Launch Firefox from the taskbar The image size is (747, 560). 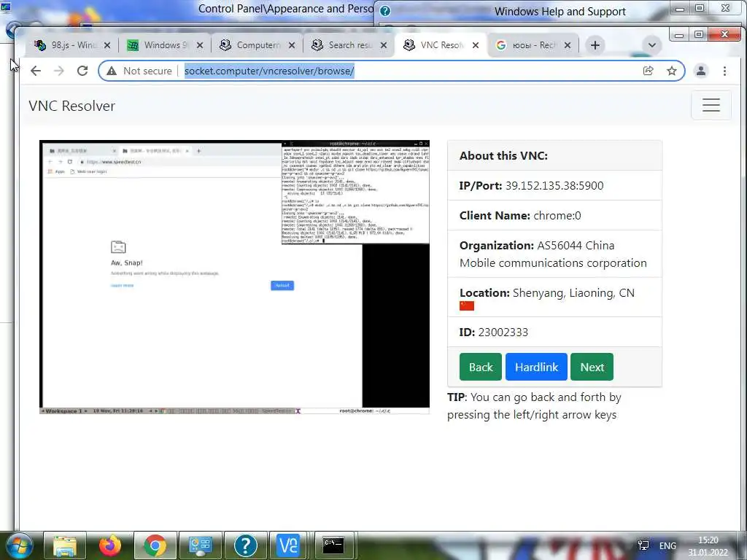(109, 545)
